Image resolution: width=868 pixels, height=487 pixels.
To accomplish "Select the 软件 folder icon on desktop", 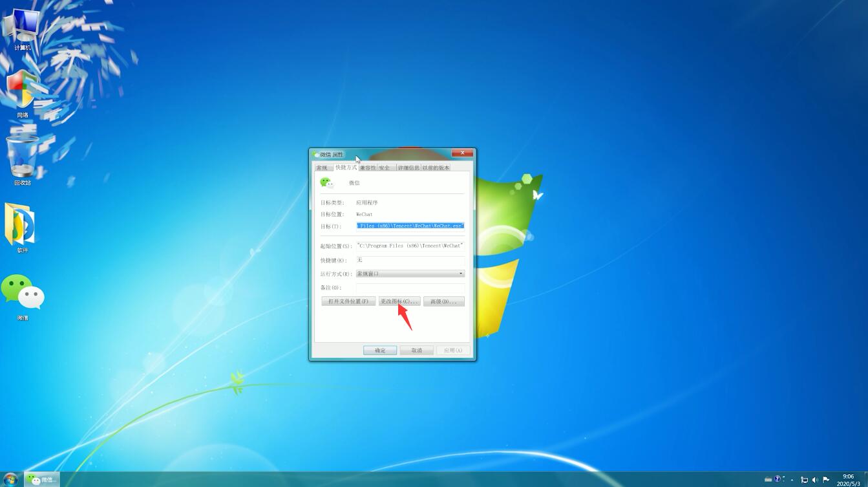I will [22, 228].
